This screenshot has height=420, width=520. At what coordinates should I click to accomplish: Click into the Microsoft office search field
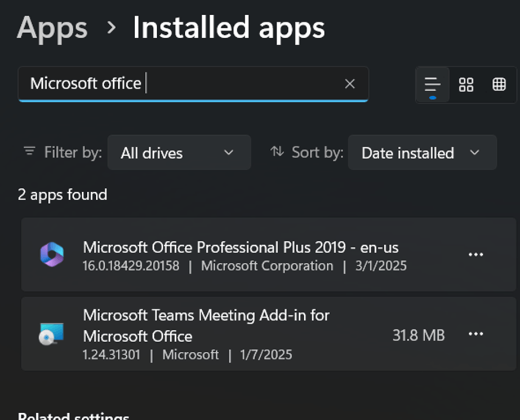pos(193,84)
